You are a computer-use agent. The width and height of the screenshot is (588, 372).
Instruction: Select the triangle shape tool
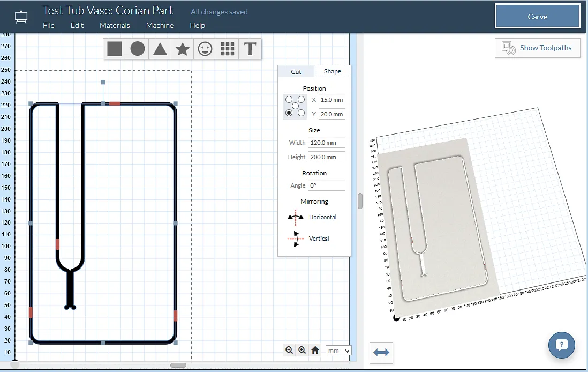pos(160,49)
